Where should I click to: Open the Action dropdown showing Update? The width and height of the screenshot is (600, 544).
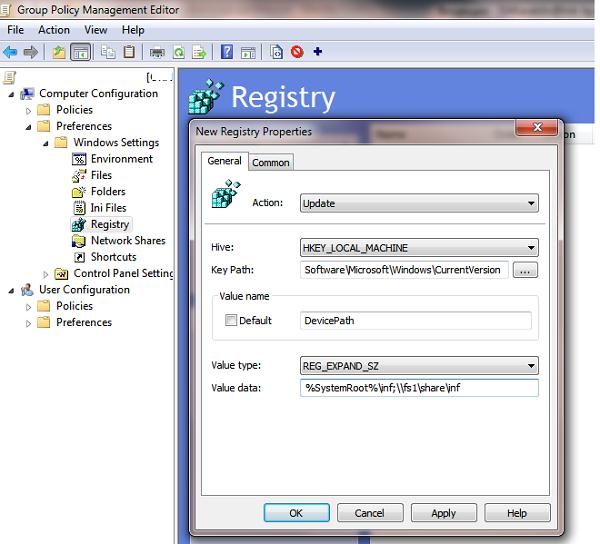click(419, 203)
